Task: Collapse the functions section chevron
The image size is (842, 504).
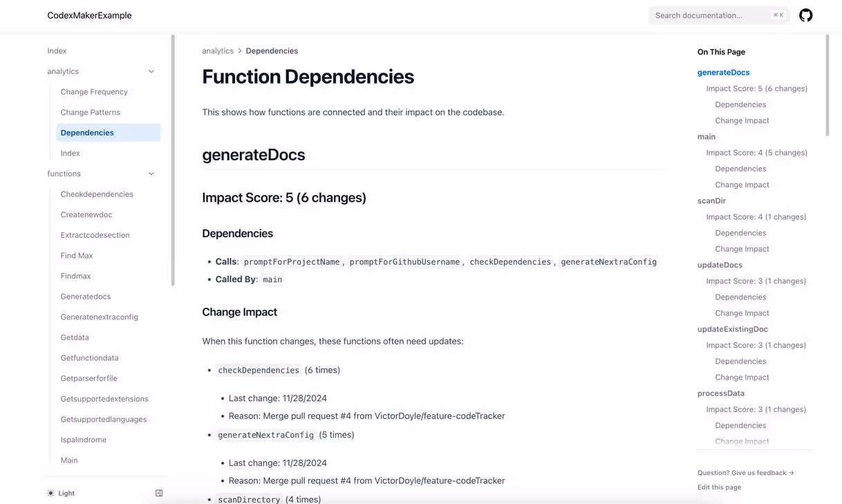Action: click(x=151, y=174)
